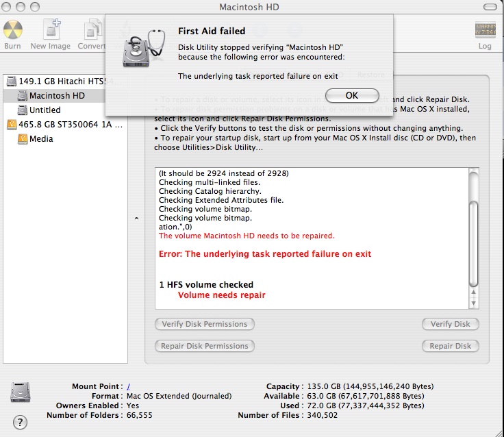Click the Verify Disk button

[x=451, y=324]
